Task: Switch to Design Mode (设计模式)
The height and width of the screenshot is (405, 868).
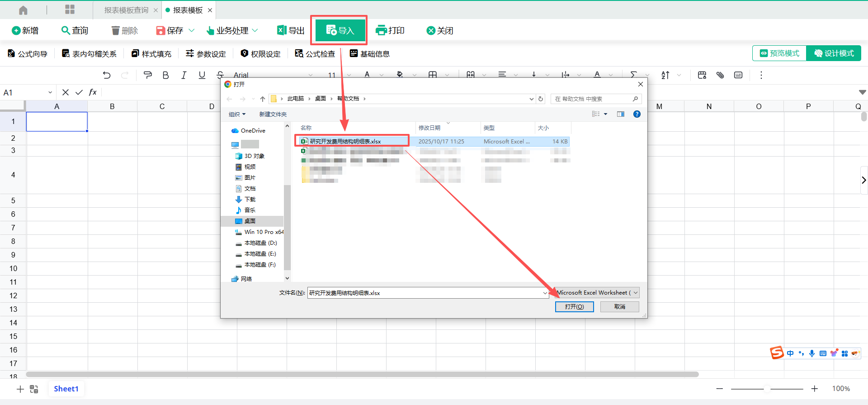Action: (834, 53)
